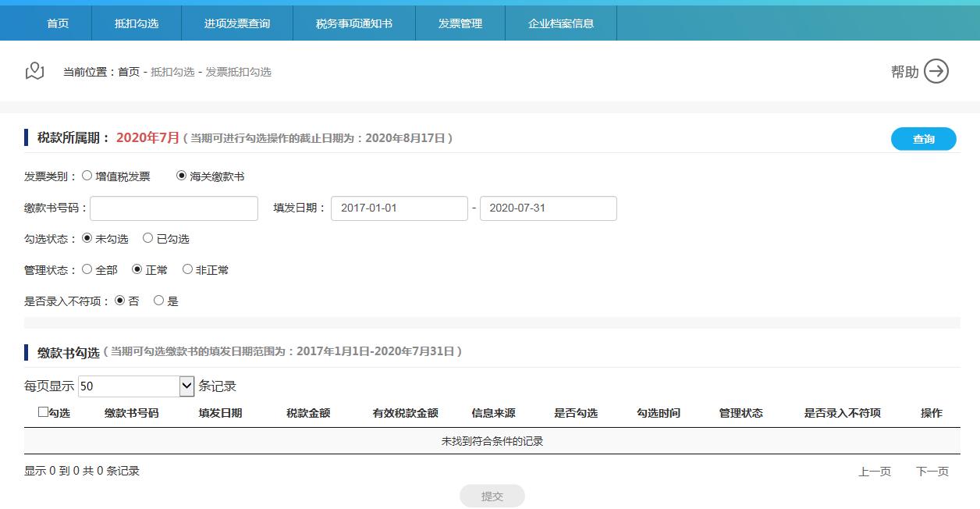980x509 pixels.
Task: Select the 海关缴款书 invoice type
Action: (181, 176)
